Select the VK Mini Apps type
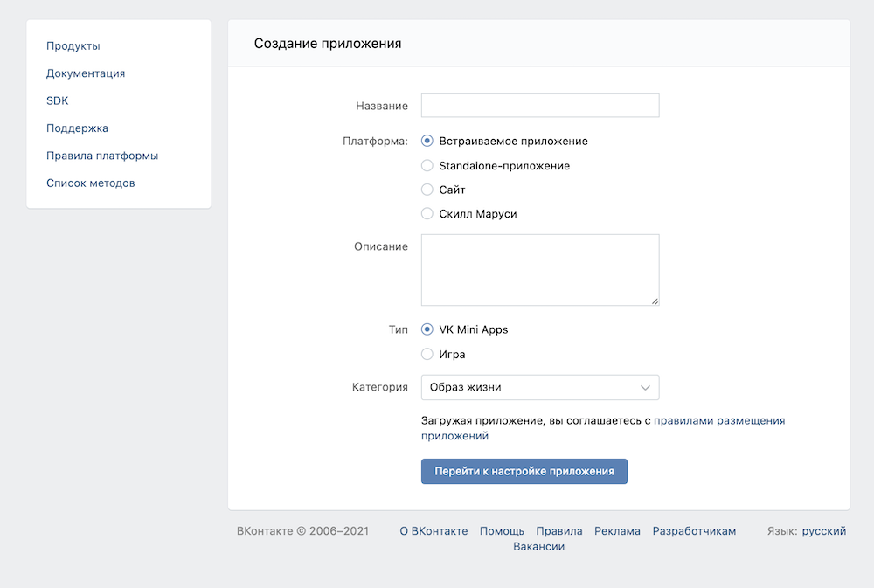Screen dimensions: 874x588 click(427, 330)
